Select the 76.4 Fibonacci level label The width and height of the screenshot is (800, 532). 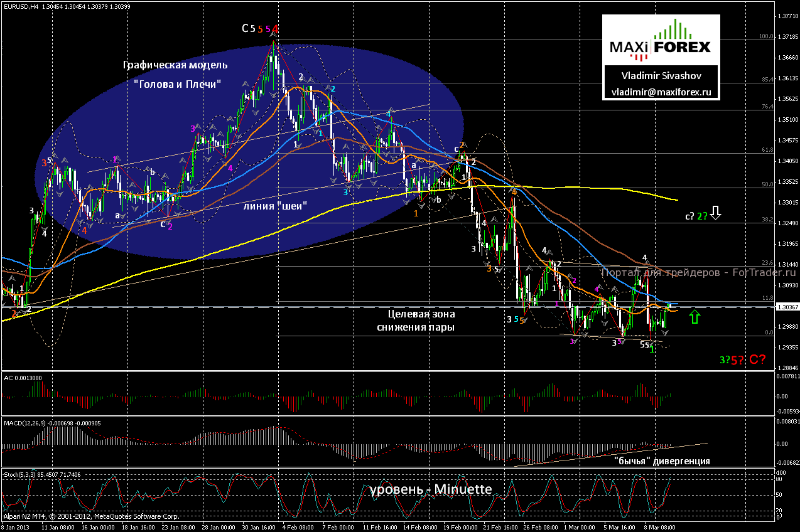point(767,107)
